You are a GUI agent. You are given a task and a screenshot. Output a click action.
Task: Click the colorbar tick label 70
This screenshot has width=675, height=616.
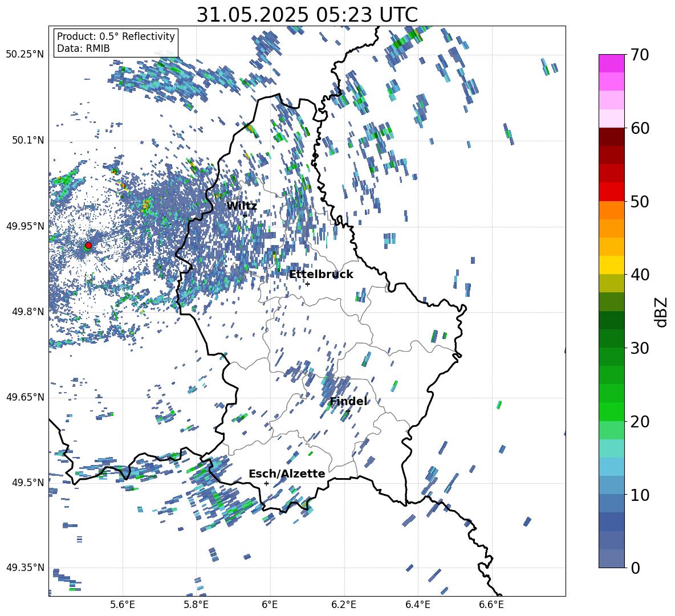coord(640,55)
